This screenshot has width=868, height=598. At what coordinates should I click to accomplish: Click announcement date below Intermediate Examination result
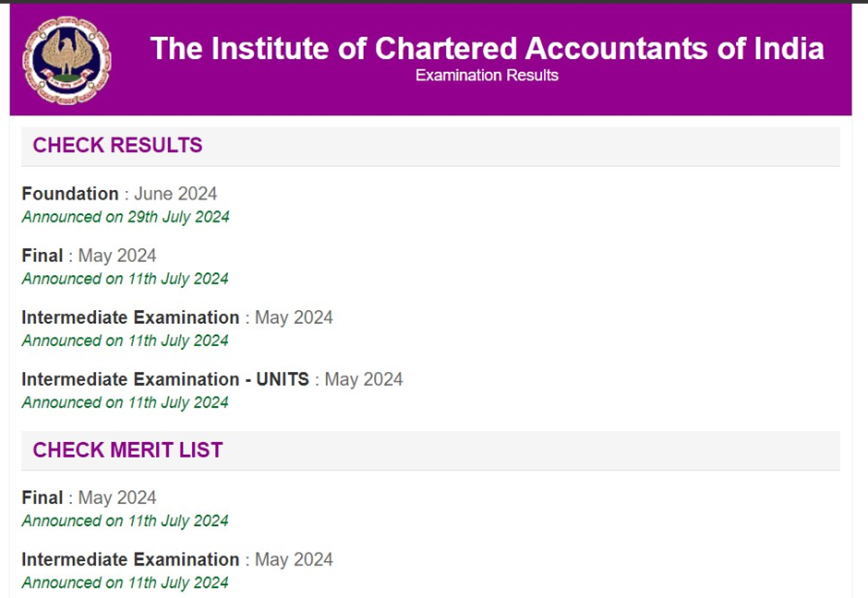pyautogui.click(x=125, y=341)
